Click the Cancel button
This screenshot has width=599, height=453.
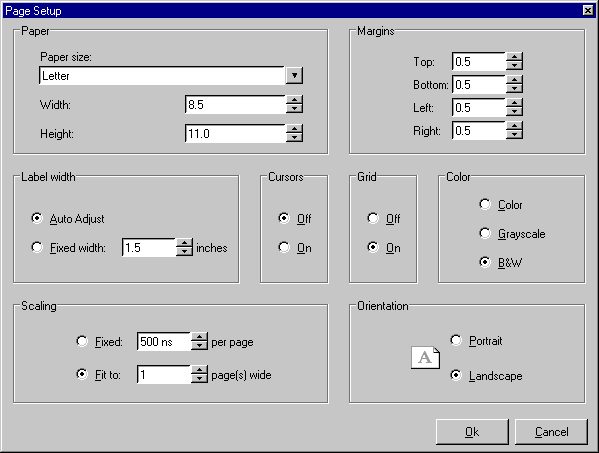551,432
